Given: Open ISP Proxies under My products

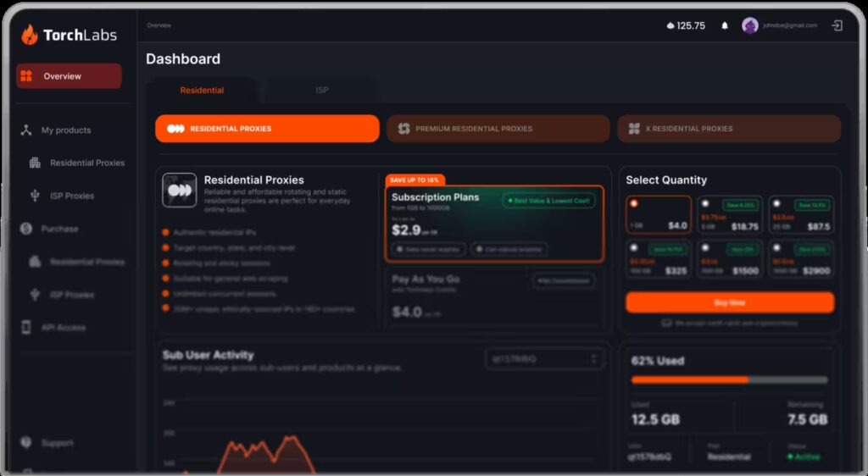Looking at the screenshot, I should coord(72,196).
